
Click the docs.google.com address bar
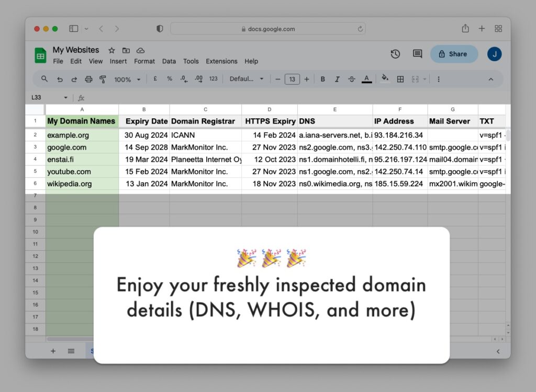268,29
